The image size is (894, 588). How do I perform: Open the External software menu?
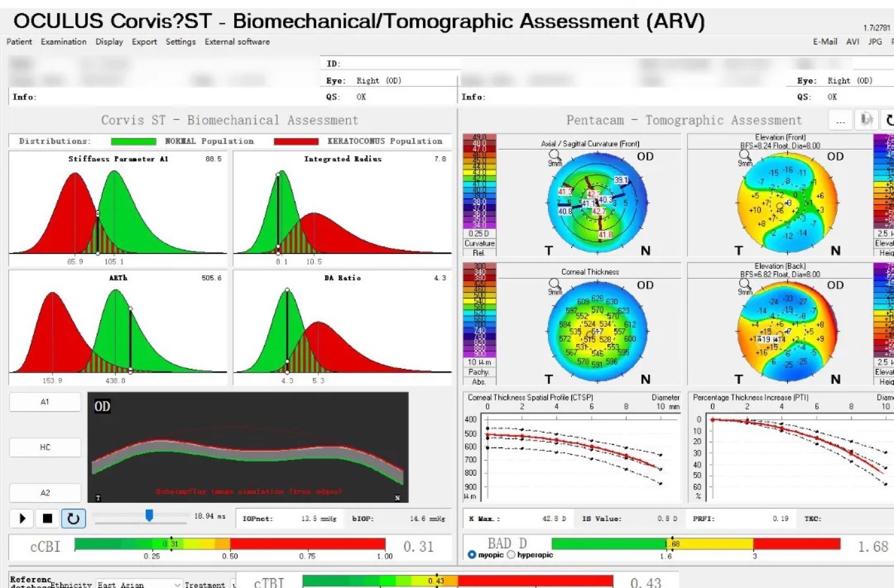pyautogui.click(x=237, y=41)
